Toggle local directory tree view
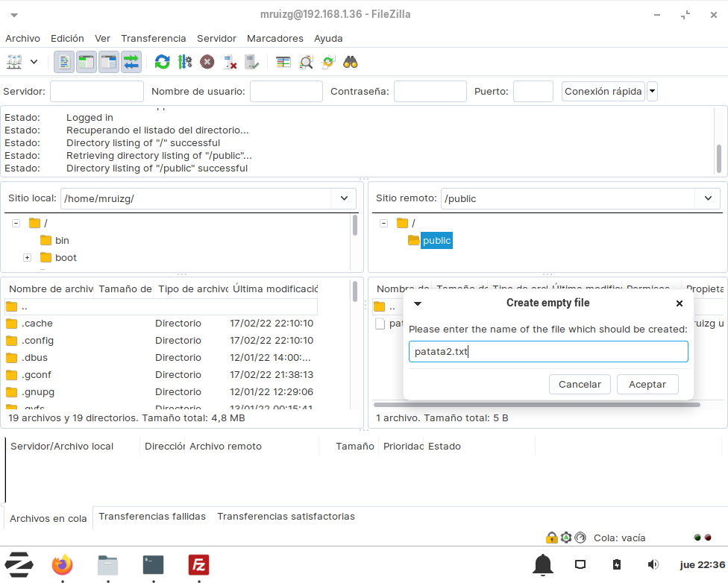The height and width of the screenshot is (583, 728). 87,62
